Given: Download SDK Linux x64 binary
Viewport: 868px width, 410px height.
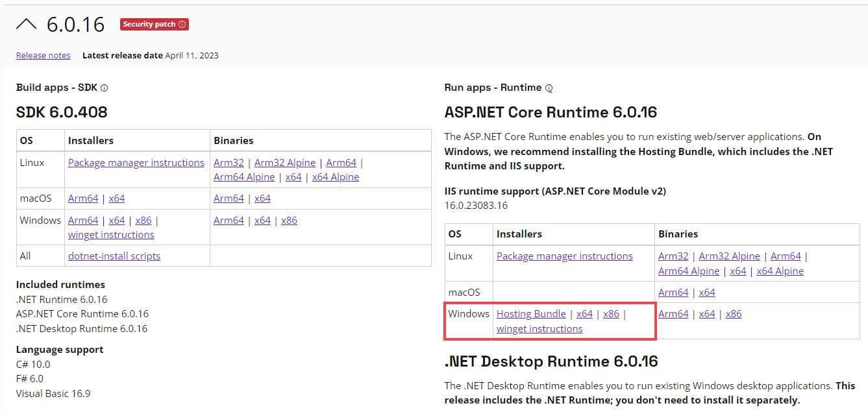Looking at the screenshot, I should [x=293, y=177].
